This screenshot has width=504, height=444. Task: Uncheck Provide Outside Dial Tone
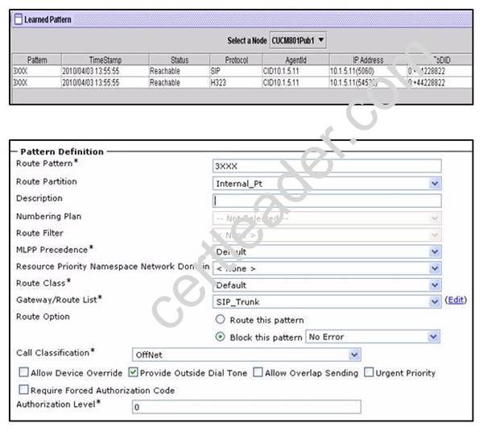pyautogui.click(x=133, y=372)
